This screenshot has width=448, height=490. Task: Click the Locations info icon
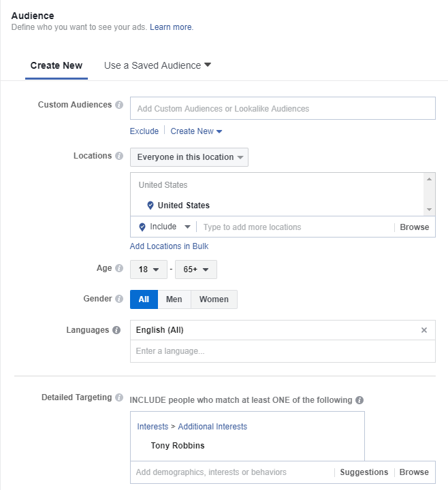pyautogui.click(x=119, y=157)
